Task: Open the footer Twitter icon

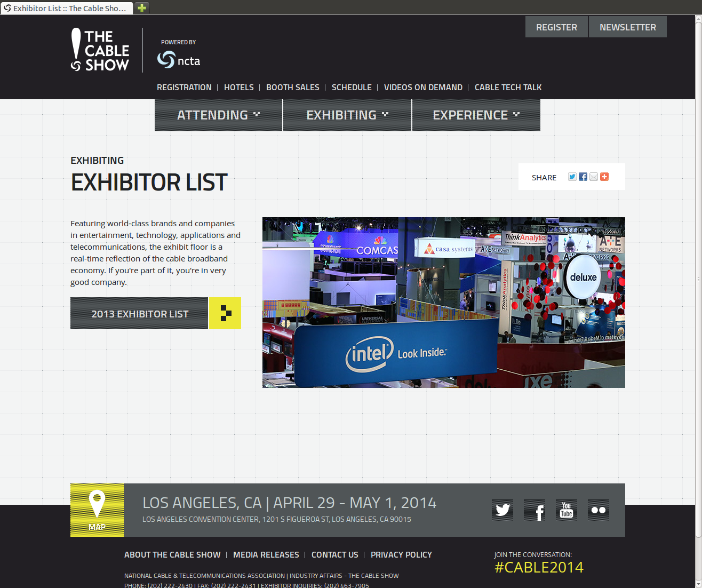Action: coord(502,510)
